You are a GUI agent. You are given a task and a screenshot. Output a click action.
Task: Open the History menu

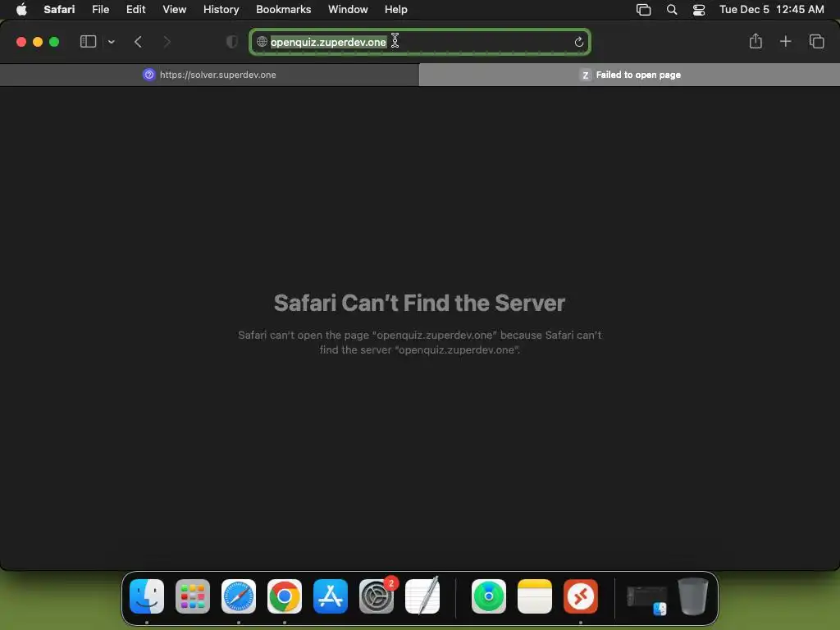(x=221, y=10)
